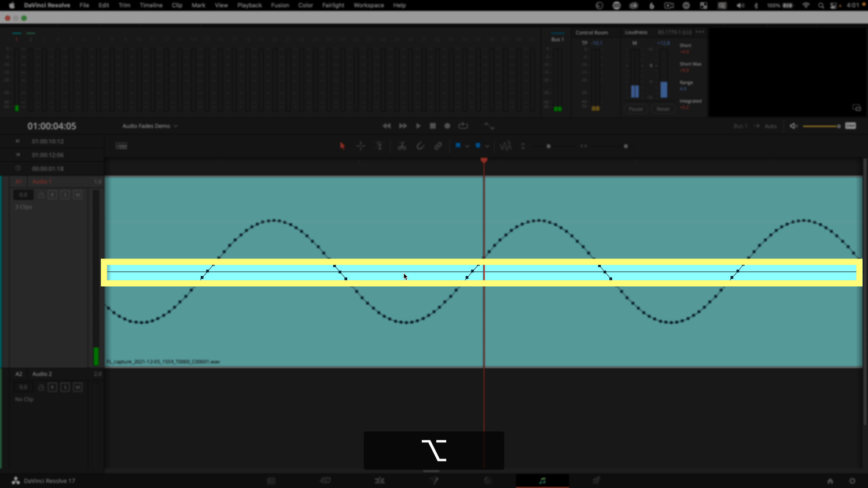Select the Razor edit tool
The height and width of the screenshot is (488, 868).
[402, 146]
